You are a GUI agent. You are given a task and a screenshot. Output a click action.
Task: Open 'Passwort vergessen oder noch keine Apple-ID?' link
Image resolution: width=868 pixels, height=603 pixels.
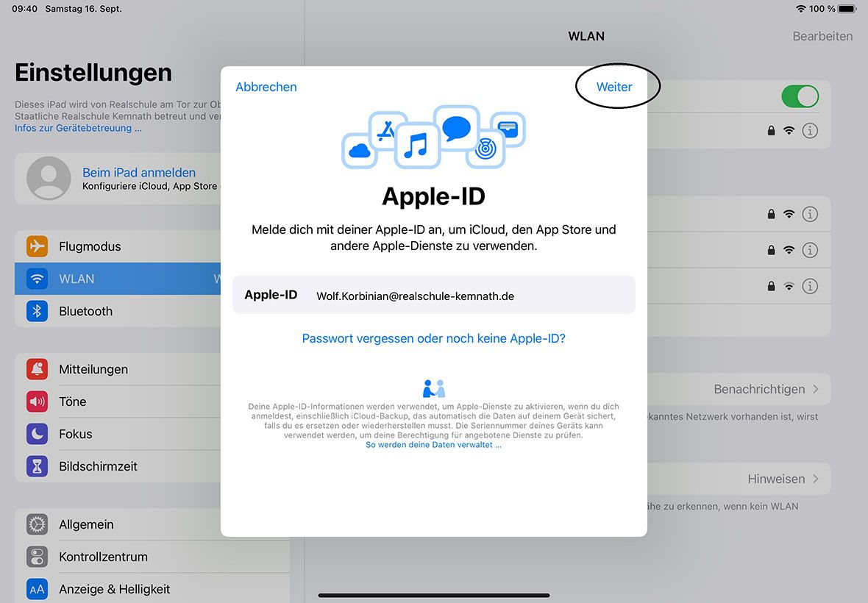click(433, 338)
